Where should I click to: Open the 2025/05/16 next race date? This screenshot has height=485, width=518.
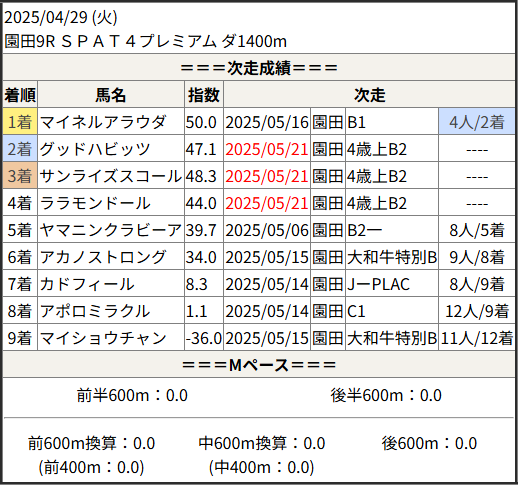tap(267, 122)
